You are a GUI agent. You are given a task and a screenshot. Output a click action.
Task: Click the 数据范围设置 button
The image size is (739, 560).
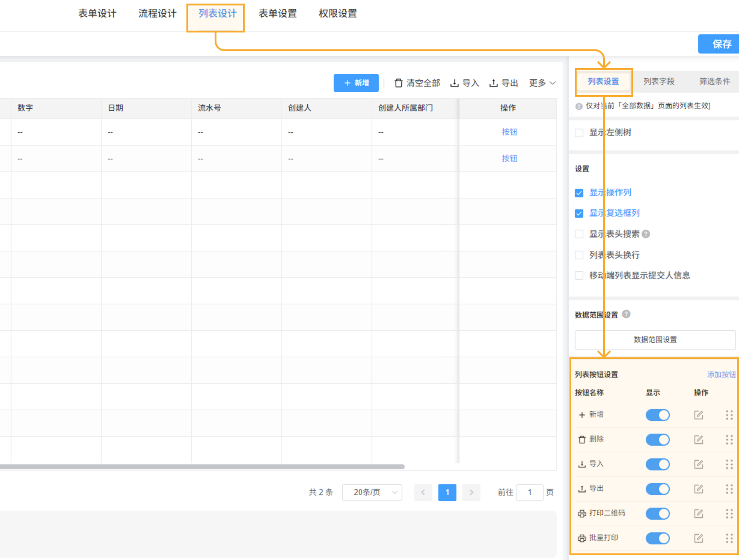655,340
